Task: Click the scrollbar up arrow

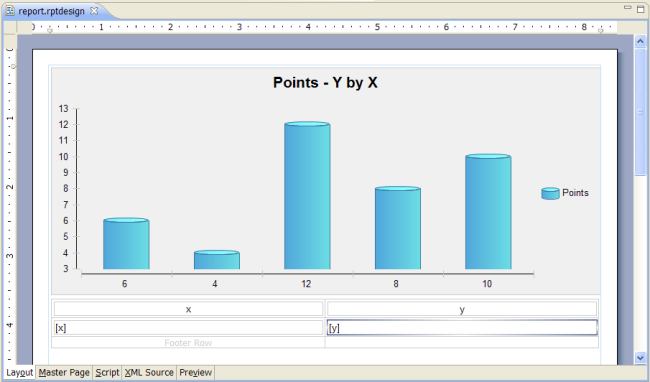Action: 640,41
